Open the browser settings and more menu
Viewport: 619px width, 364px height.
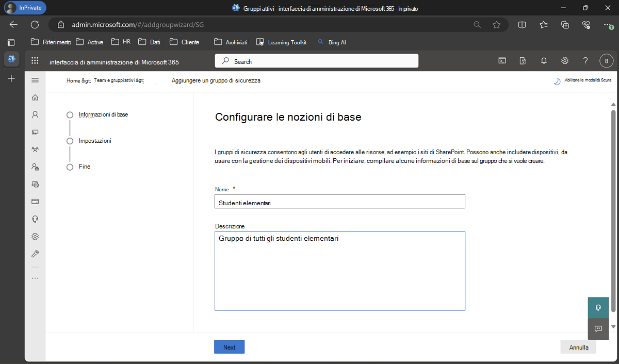click(x=607, y=24)
